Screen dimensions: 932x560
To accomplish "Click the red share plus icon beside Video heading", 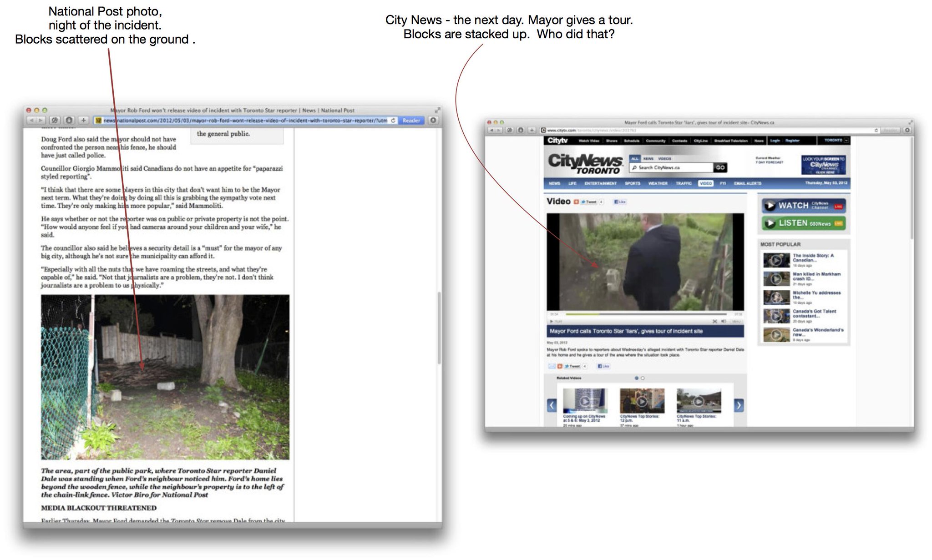I will tap(576, 202).
